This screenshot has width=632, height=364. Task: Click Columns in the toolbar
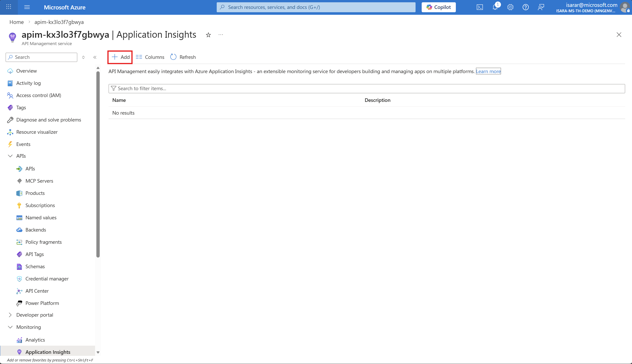(150, 57)
